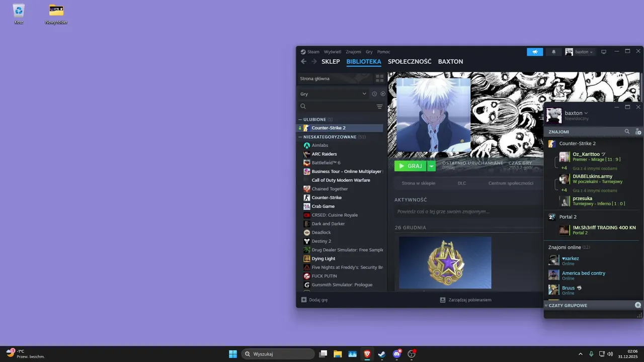The height and width of the screenshot is (362, 644).
Task: Open the Windows Start menu
Action: click(x=233, y=354)
